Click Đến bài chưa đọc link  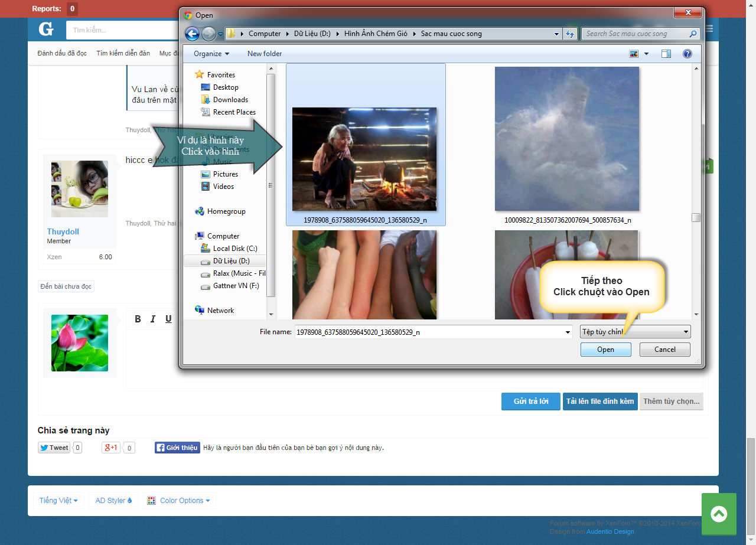66,286
